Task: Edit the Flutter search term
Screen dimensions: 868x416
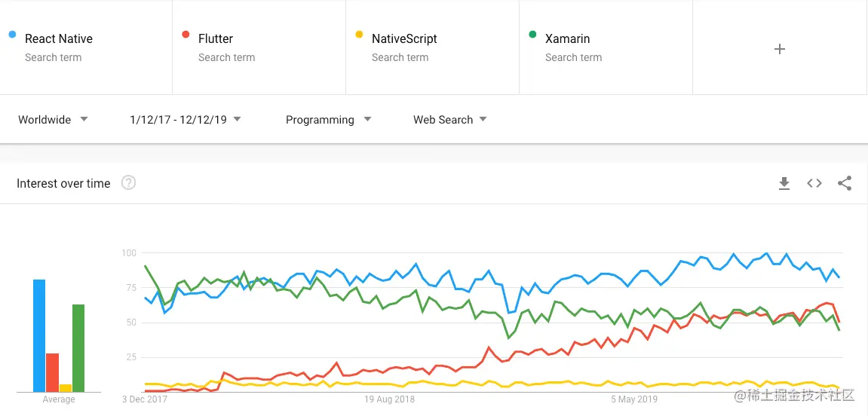Action: pos(259,47)
